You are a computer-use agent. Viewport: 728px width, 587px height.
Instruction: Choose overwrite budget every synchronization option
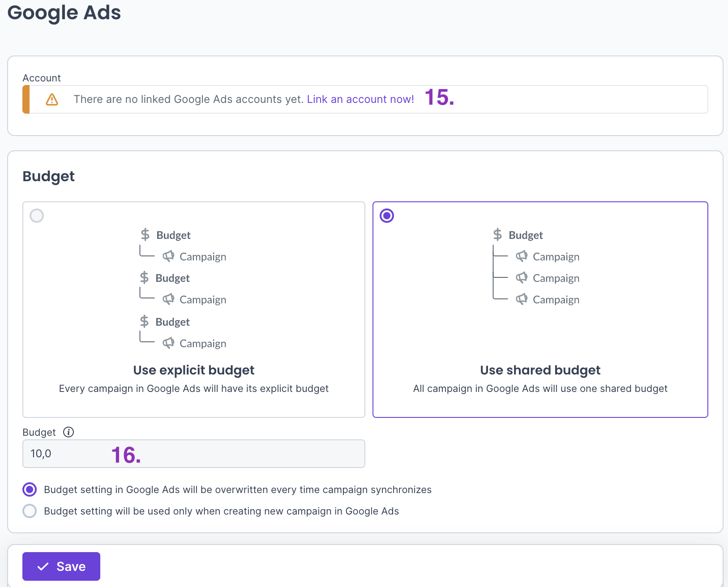pos(30,489)
